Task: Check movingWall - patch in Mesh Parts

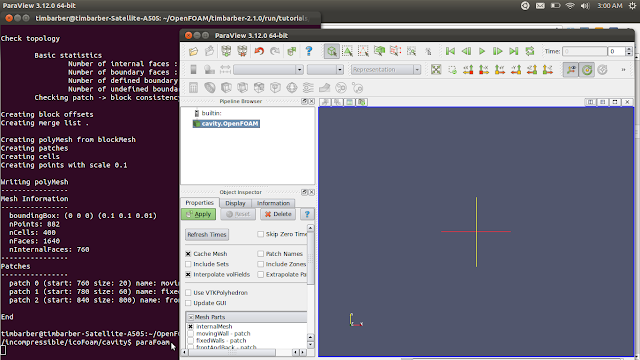Action: (191, 333)
